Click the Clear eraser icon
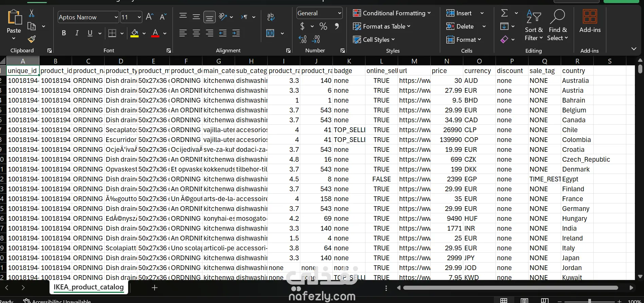The image size is (644, 303). tap(504, 39)
